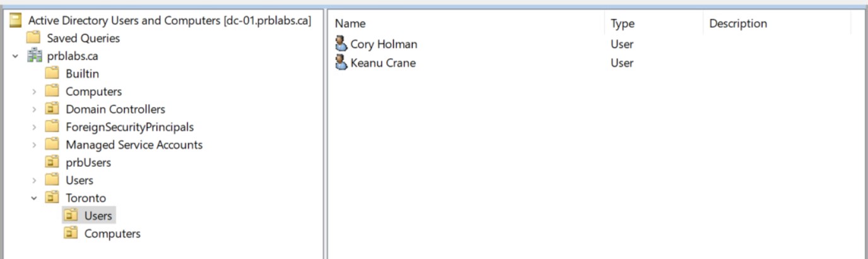868x259 pixels.
Task: Select Computers OU under Toronto
Action: click(112, 234)
